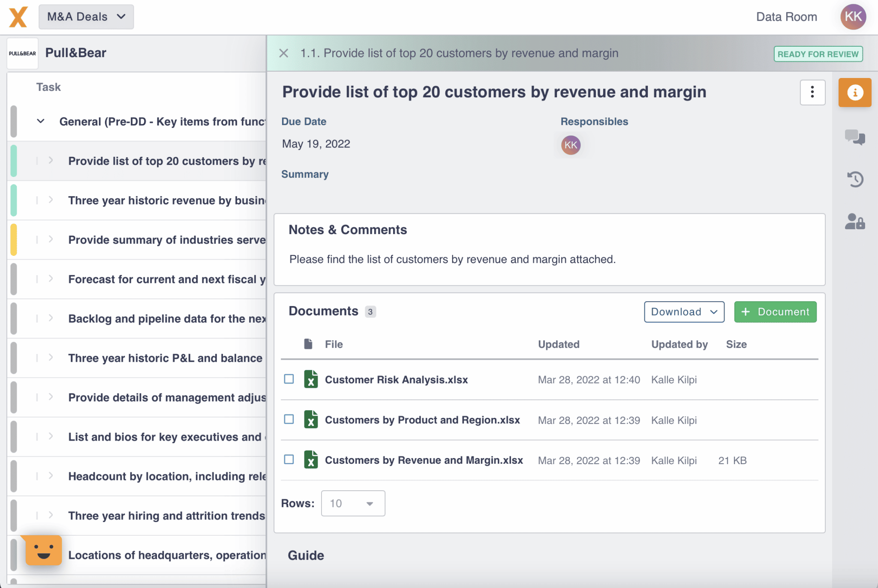
Task: Expand the Download dropdown button
Action: click(x=684, y=312)
